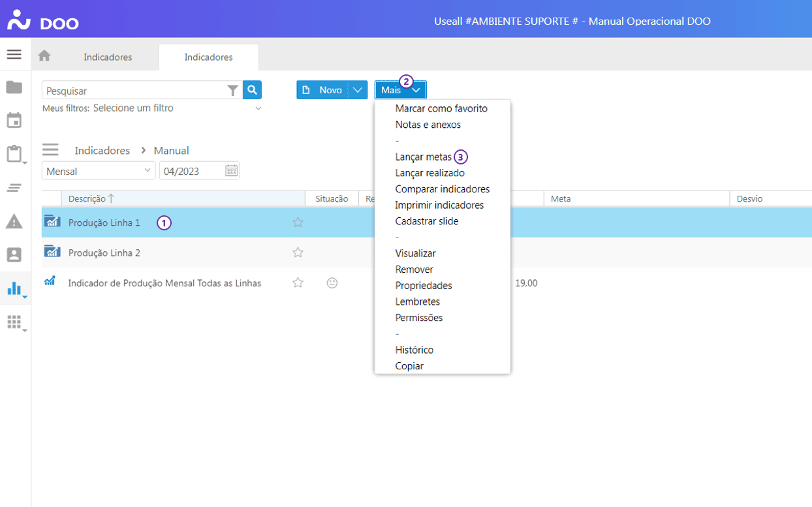Expand the Novo button dropdown arrow

pos(358,90)
